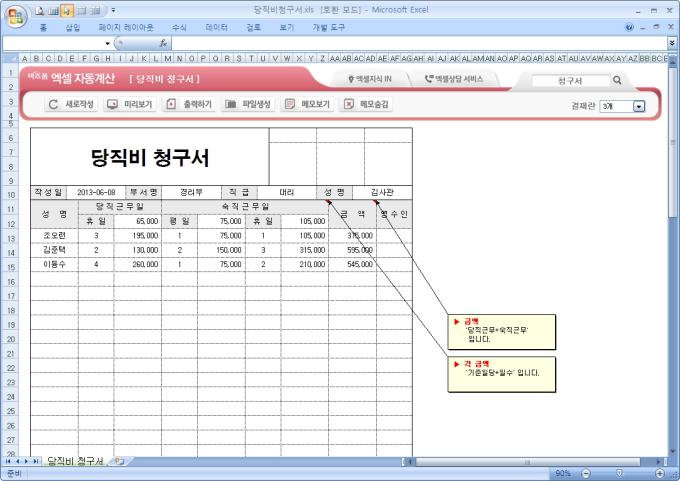
Task: Click the zoom slider handle
Action: [x=619, y=473]
